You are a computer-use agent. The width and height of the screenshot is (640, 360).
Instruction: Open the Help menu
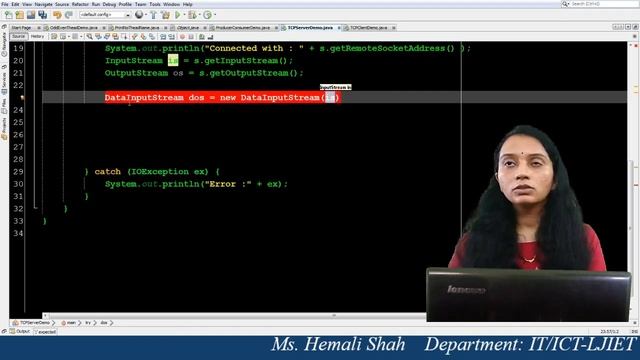[188, 4]
